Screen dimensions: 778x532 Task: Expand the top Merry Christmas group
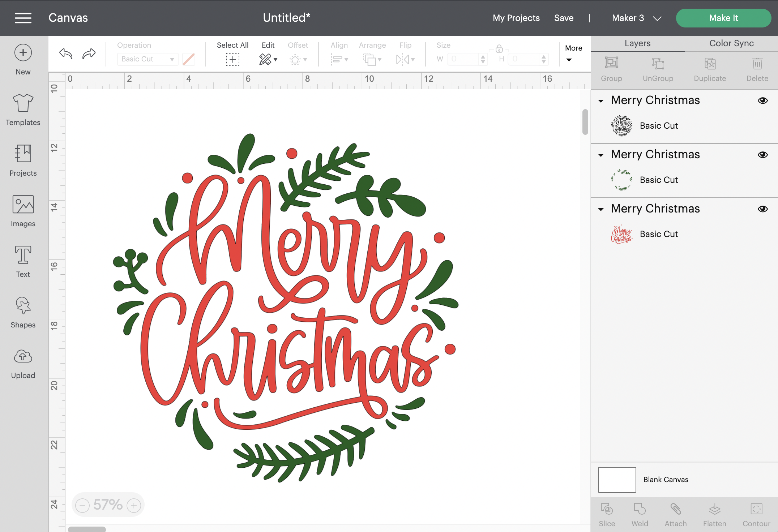click(x=602, y=100)
